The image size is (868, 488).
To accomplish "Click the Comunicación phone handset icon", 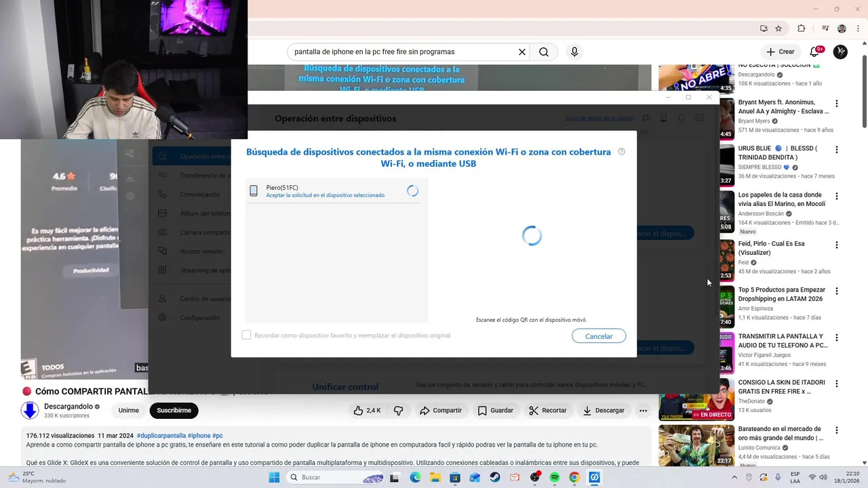I will (x=162, y=195).
